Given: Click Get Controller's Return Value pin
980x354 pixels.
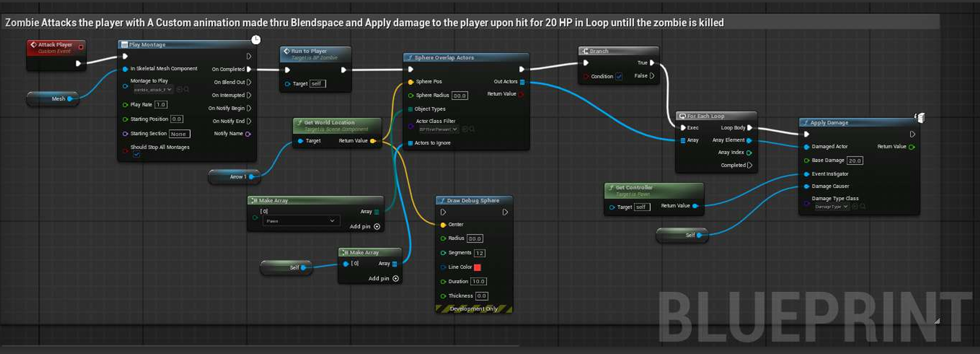Looking at the screenshot, I should [x=695, y=206].
